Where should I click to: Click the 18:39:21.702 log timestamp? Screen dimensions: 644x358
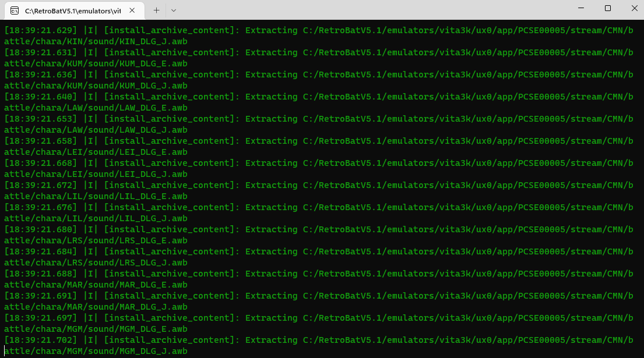tap(41, 340)
